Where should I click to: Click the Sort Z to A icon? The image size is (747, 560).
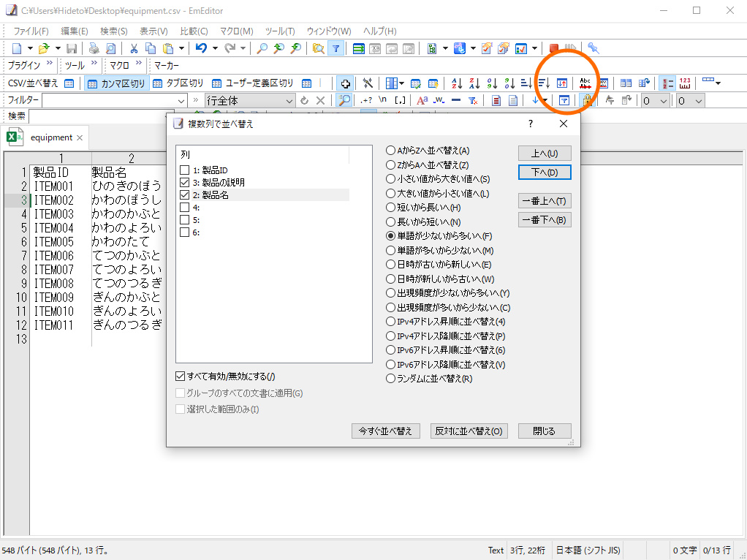(x=474, y=83)
